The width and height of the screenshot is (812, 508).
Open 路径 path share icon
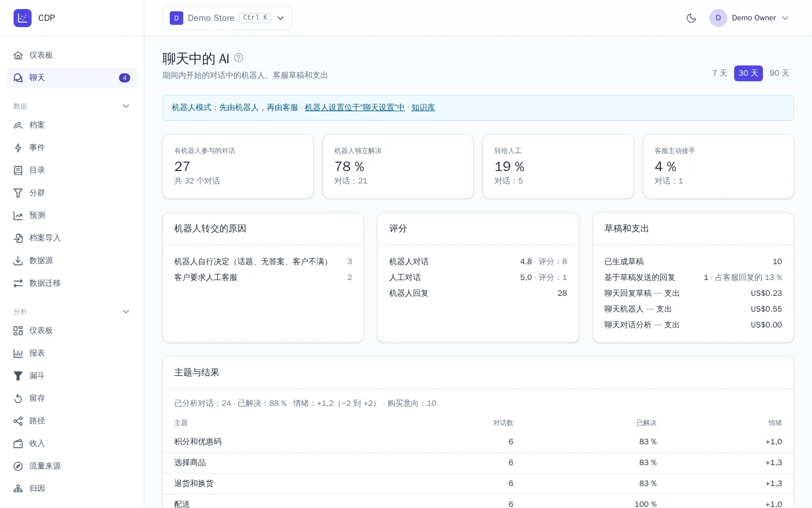pyautogui.click(x=18, y=421)
